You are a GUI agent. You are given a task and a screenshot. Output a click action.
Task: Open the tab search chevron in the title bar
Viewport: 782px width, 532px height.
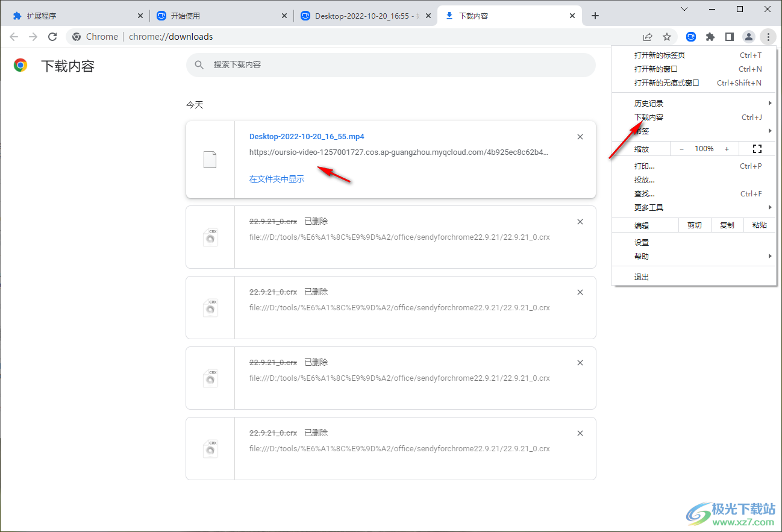684,9
